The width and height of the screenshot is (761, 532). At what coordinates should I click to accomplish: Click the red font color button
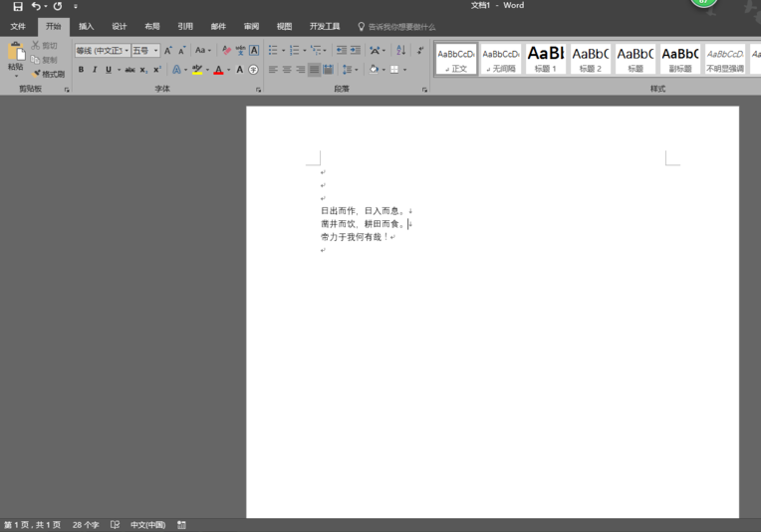pyautogui.click(x=218, y=70)
